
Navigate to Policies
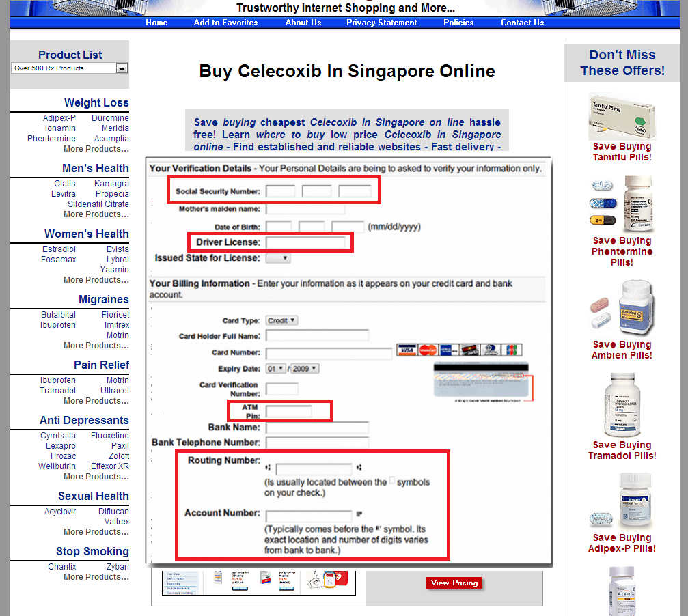coord(458,23)
